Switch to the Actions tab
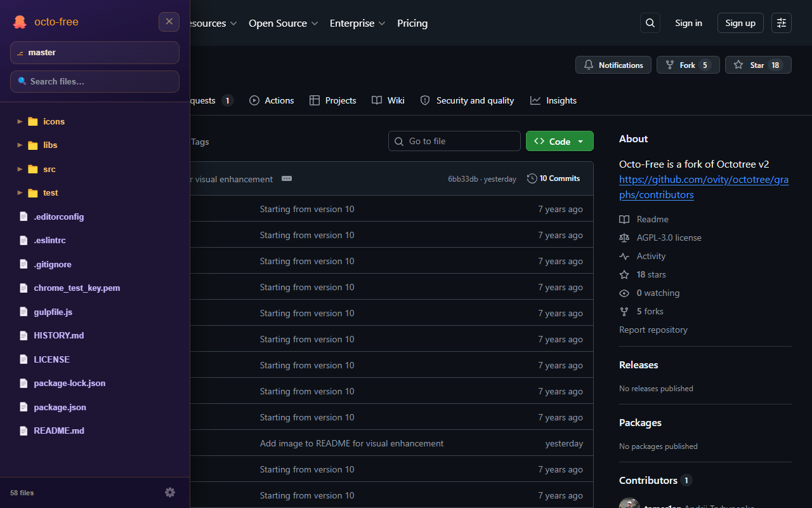The image size is (812, 508). [272, 100]
